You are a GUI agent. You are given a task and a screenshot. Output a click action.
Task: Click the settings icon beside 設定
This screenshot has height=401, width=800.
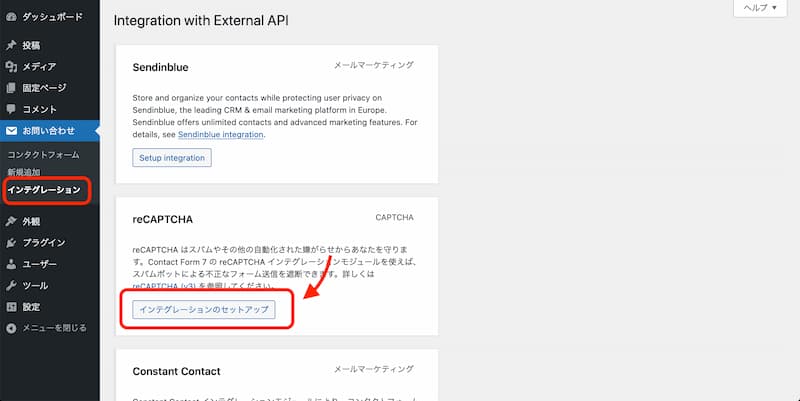(11, 307)
